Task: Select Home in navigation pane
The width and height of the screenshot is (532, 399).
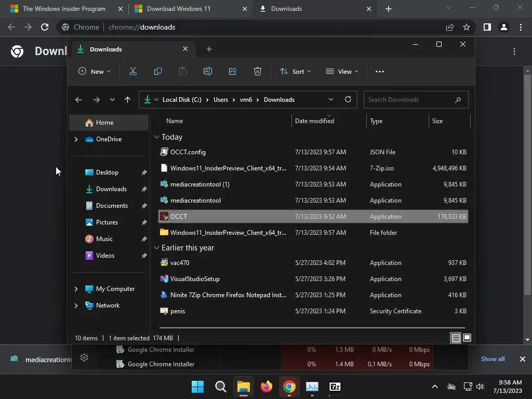Action: click(109, 123)
